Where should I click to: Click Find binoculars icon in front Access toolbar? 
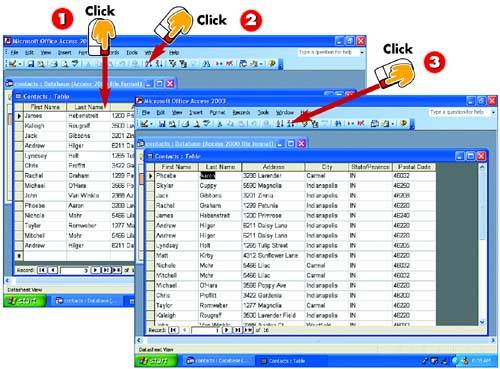[x=337, y=124]
